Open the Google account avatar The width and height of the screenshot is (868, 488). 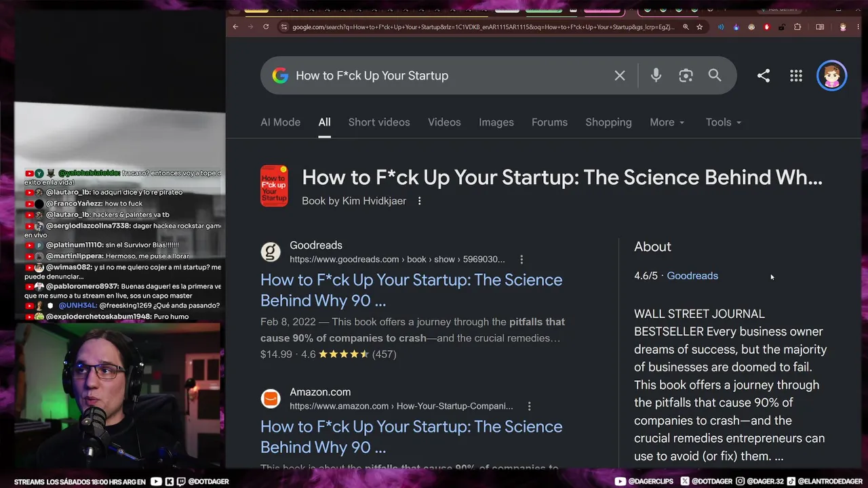pyautogui.click(x=832, y=76)
